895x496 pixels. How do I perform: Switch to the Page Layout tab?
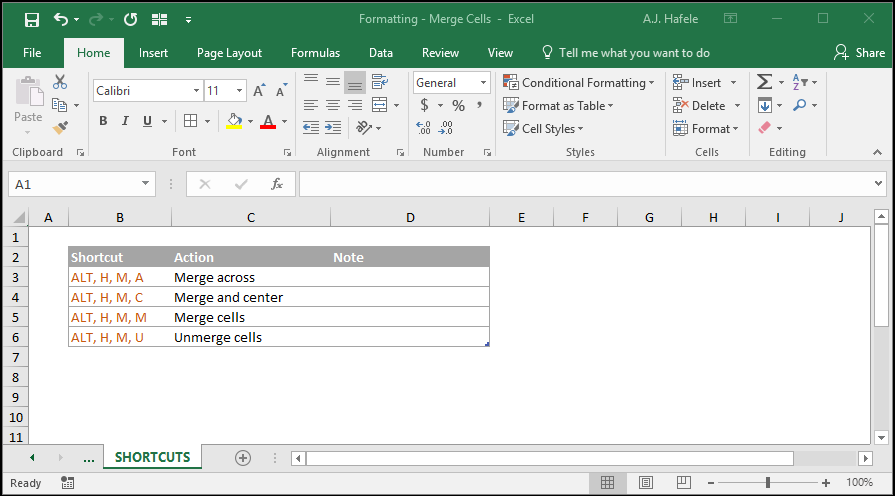[x=229, y=53]
